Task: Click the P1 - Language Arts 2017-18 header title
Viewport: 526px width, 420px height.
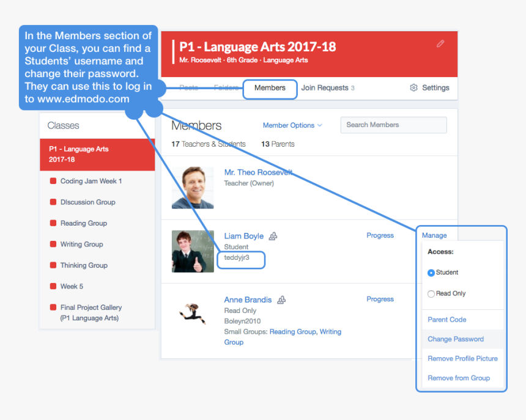Action: [x=257, y=47]
